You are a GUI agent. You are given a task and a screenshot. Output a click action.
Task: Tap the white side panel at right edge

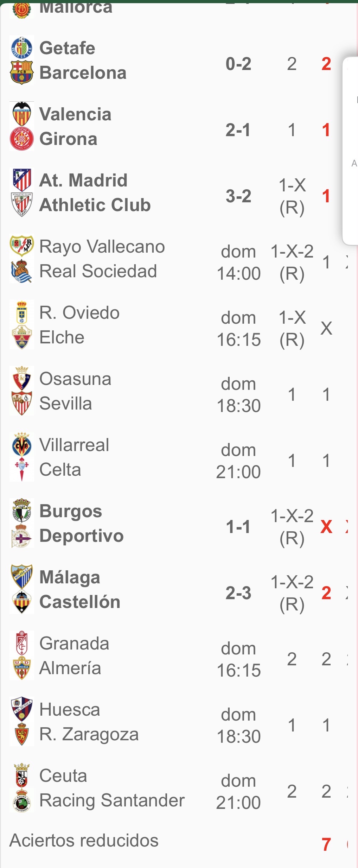click(x=351, y=151)
